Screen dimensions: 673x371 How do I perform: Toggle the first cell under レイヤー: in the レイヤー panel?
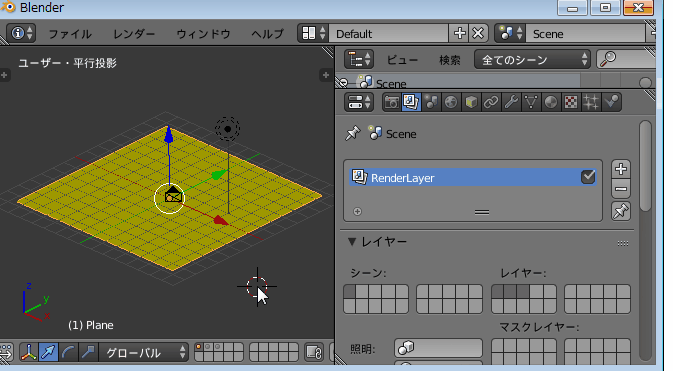coord(497,292)
